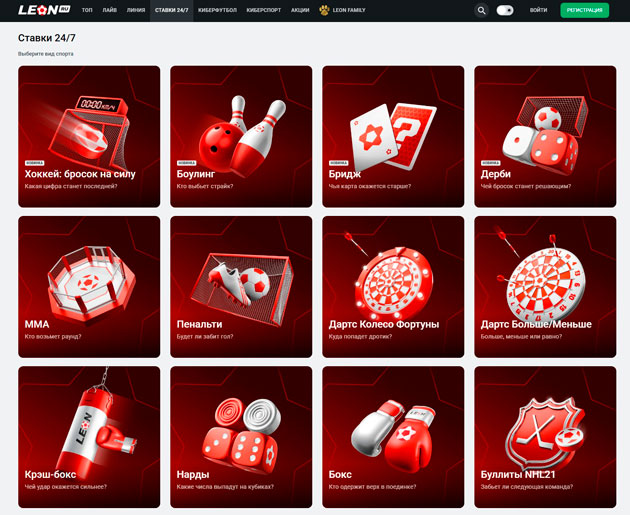Click the MMA card title
Viewport: 630px width, 515px height.
click(37, 324)
